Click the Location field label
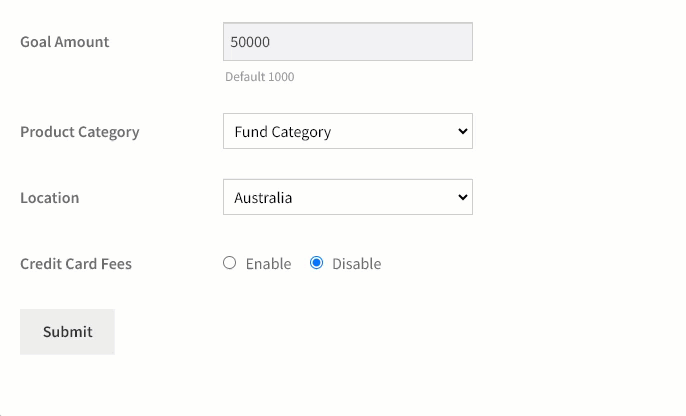The image size is (686, 416). click(x=49, y=198)
